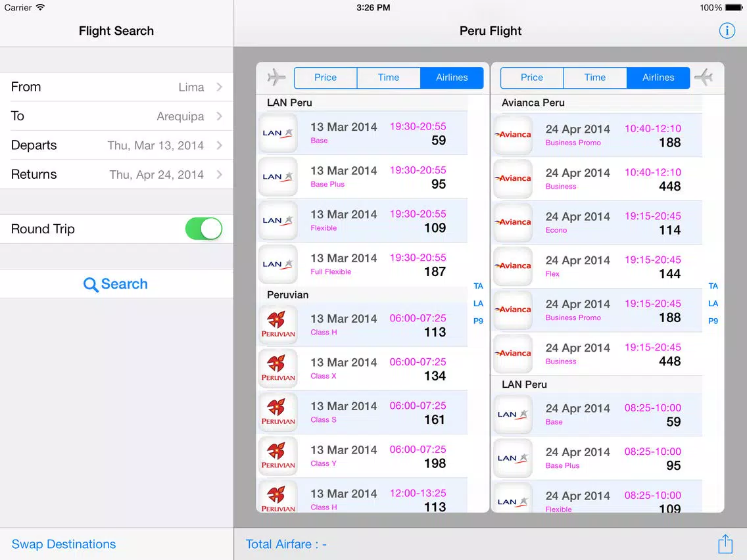This screenshot has height=560, width=747.
Task: Tap Swap Destinations
Action: click(63, 544)
